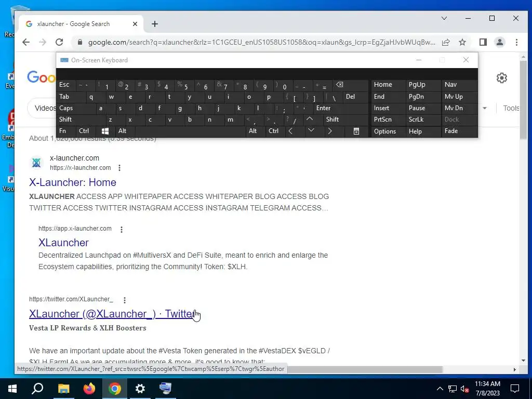Viewport: 532px width, 399px height.
Task: Tap the right arrow key on On-Screen Keyboard
Action: [330, 131]
